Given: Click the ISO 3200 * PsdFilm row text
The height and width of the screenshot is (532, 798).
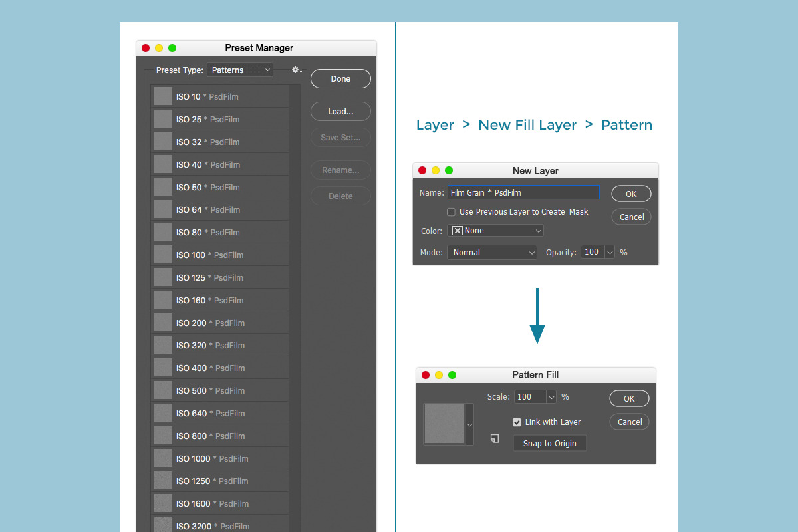Looking at the screenshot, I should pos(212,527).
